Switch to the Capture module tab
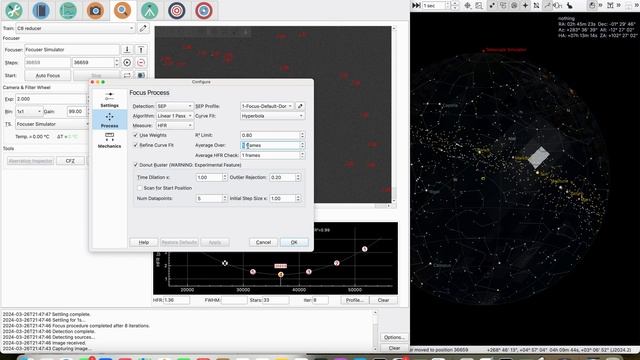The width and height of the screenshot is (640, 360). (x=95, y=10)
